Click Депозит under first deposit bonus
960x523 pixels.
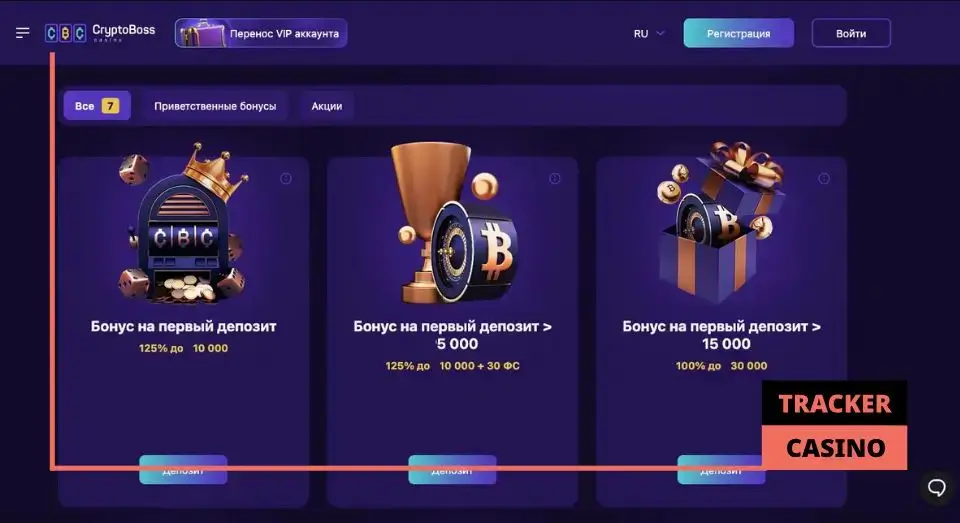coord(183,470)
